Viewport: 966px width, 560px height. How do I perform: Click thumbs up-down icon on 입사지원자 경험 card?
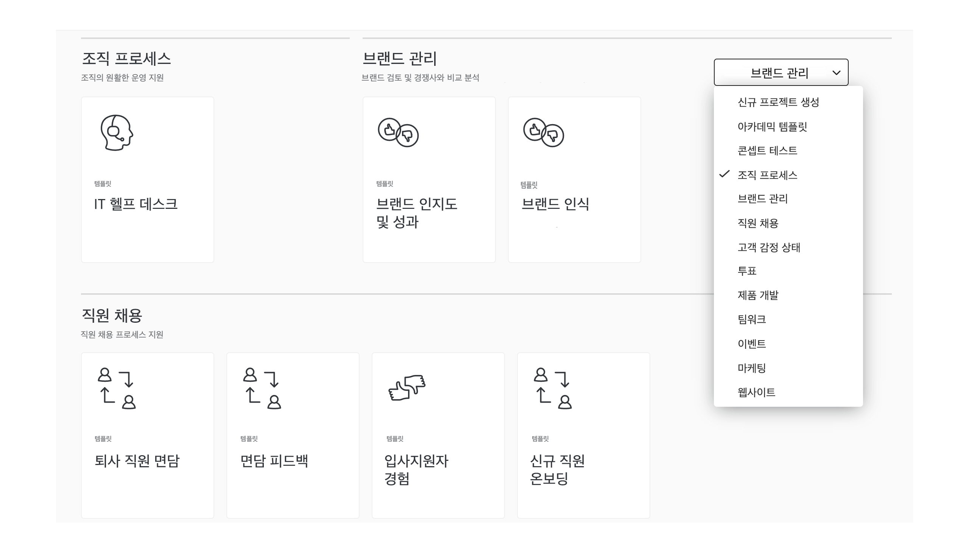pos(407,387)
